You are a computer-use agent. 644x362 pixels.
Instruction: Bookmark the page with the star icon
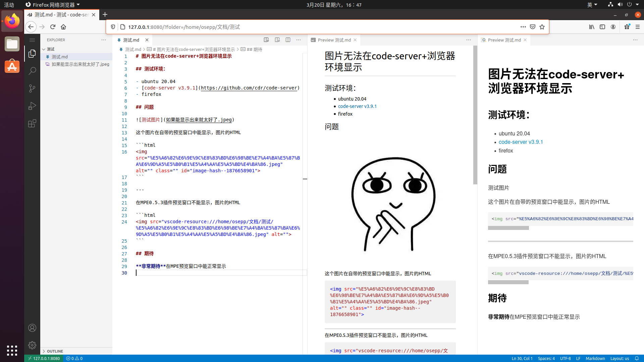point(542,27)
